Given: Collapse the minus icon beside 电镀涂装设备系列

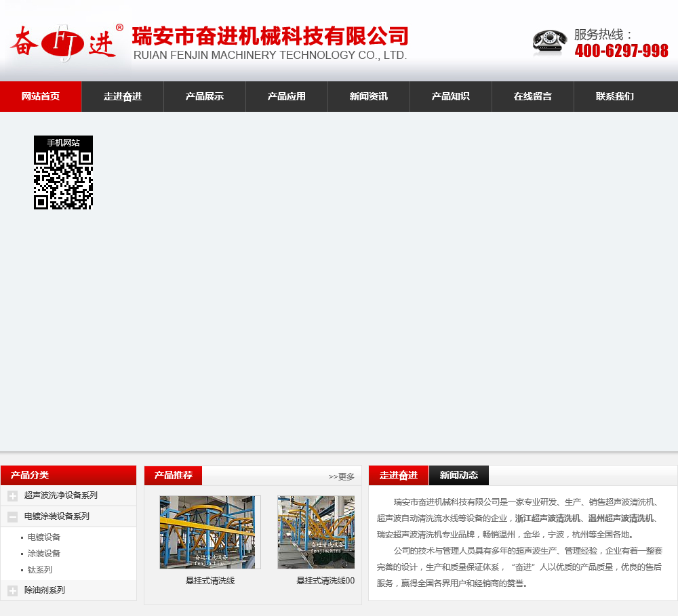Looking at the screenshot, I should click(12, 516).
